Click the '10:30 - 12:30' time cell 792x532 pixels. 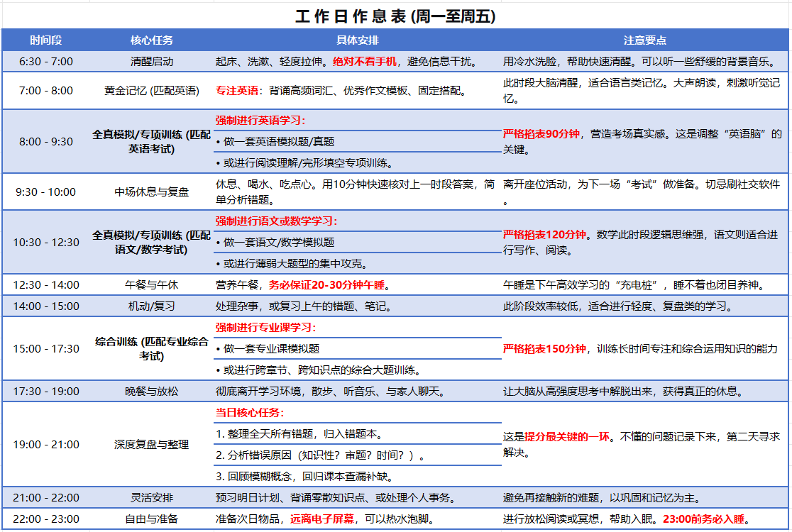click(46, 243)
